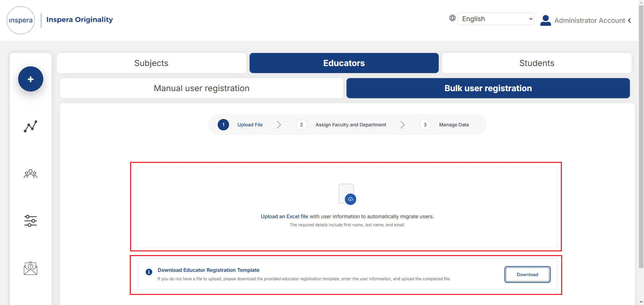644x305 pixels.
Task: Click the scrollbar down arrow
Action: (x=641, y=302)
